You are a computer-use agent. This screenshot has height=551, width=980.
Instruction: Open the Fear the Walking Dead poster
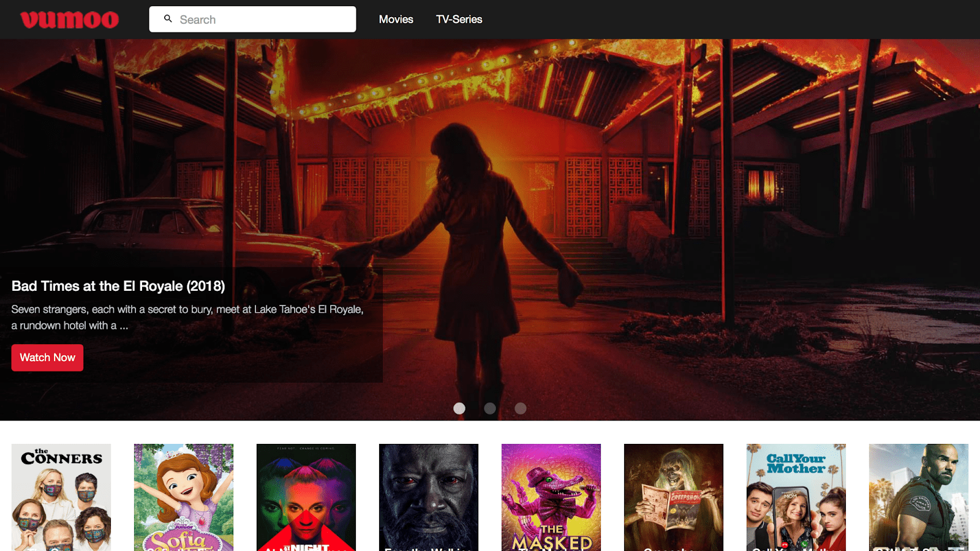(429, 497)
